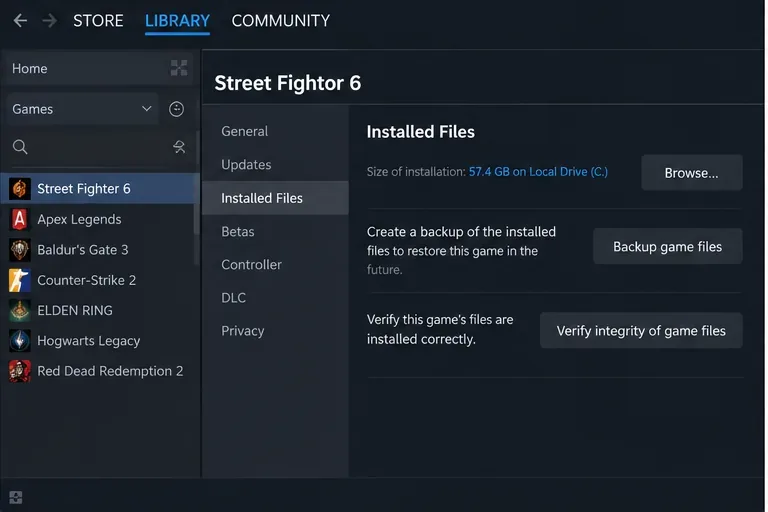Screen dimensions: 768x512
Task: Go back with the left arrow
Action: (20, 21)
